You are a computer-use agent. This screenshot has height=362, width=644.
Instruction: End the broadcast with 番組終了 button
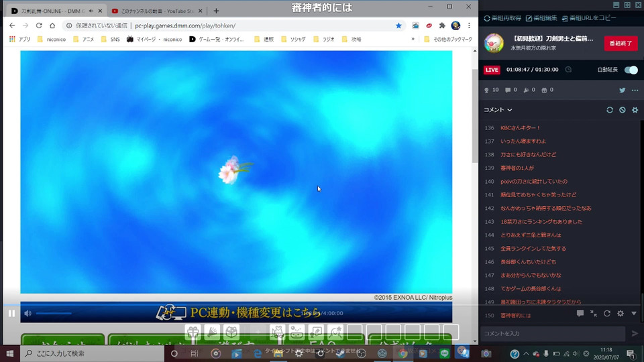[x=621, y=44]
